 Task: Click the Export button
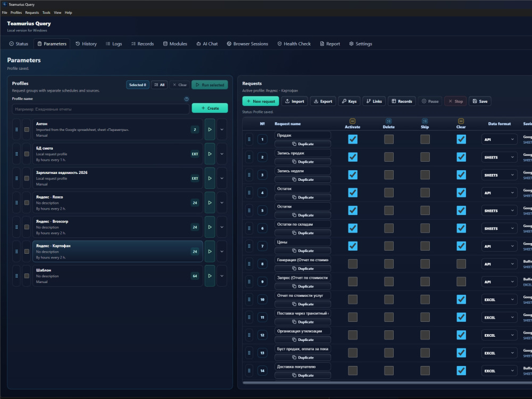point(323,102)
